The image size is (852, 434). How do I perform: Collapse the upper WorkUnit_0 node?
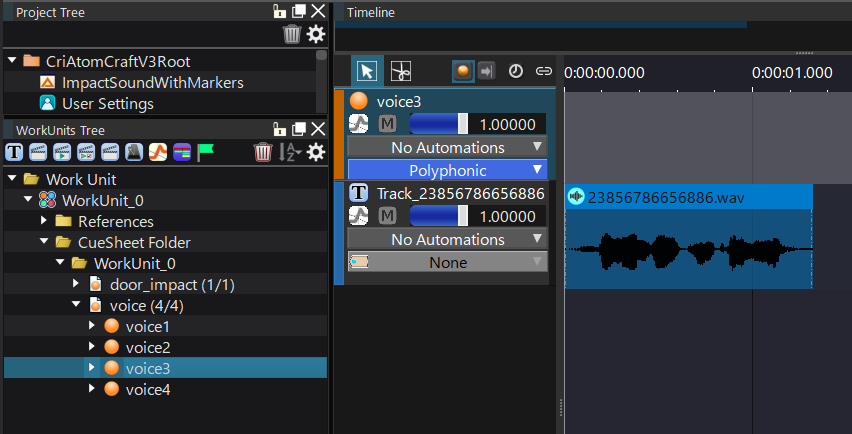(28, 200)
